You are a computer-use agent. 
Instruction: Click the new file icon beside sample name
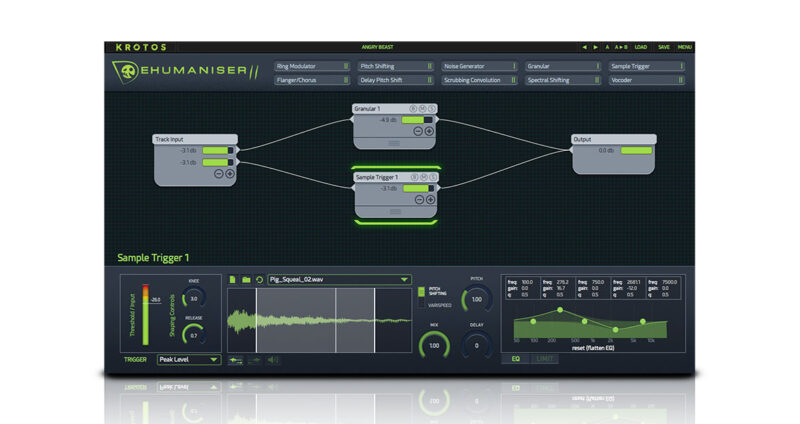[x=232, y=280]
